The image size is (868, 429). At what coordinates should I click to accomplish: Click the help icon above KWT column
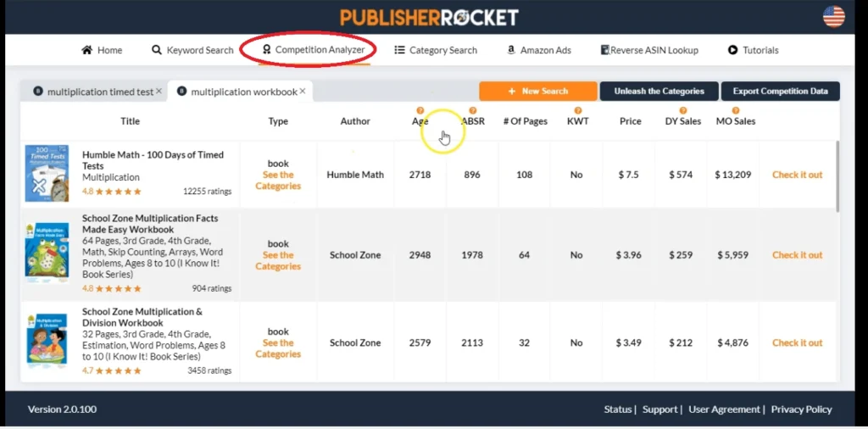(578, 110)
